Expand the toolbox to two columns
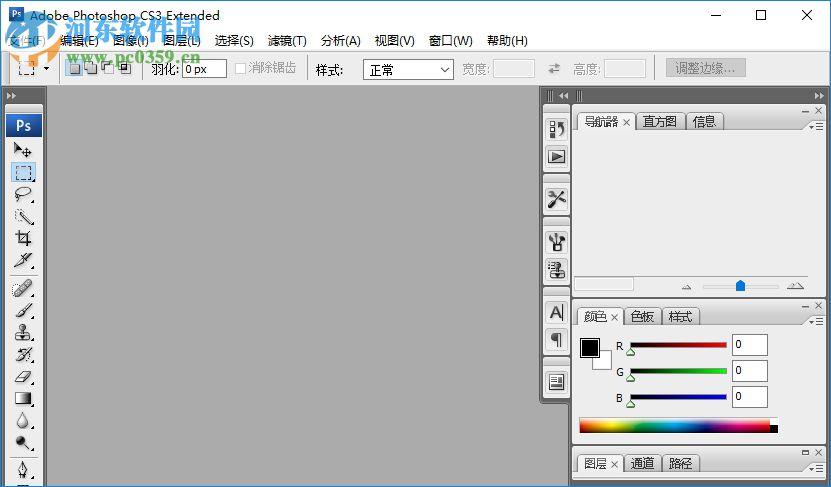This screenshot has height=487, width=831. click(x=11, y=96)
